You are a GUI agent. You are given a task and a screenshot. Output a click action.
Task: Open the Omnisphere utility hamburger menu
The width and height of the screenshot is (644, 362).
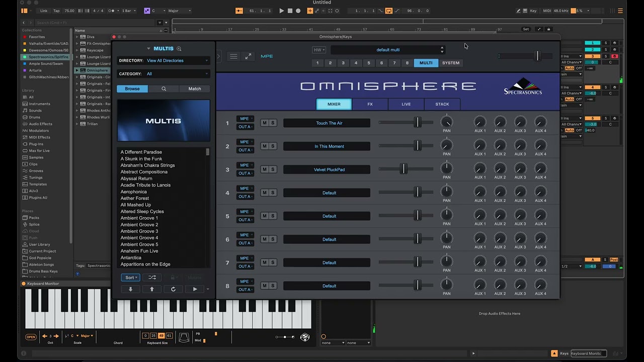tap(233, 56)
